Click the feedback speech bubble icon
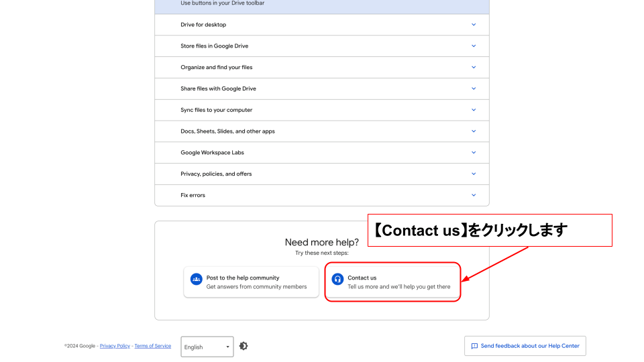Viewport: 644px width, 362px height. coord(474,346)
